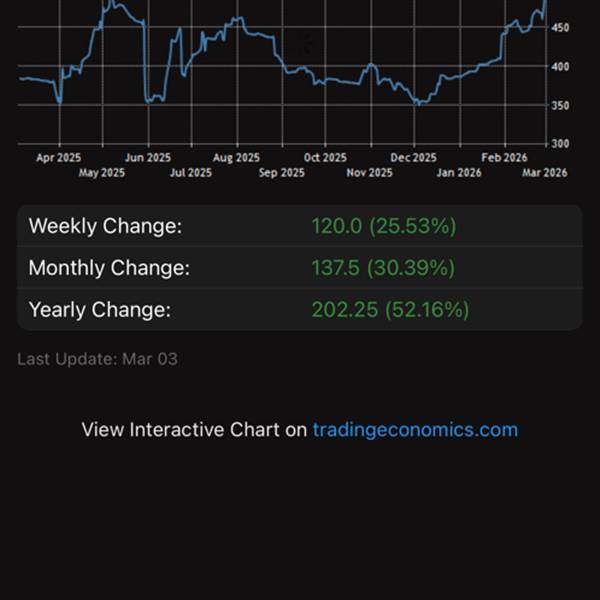Click the 350 price axis label
This screenshot has height=600, width=600.
[560, 106]
